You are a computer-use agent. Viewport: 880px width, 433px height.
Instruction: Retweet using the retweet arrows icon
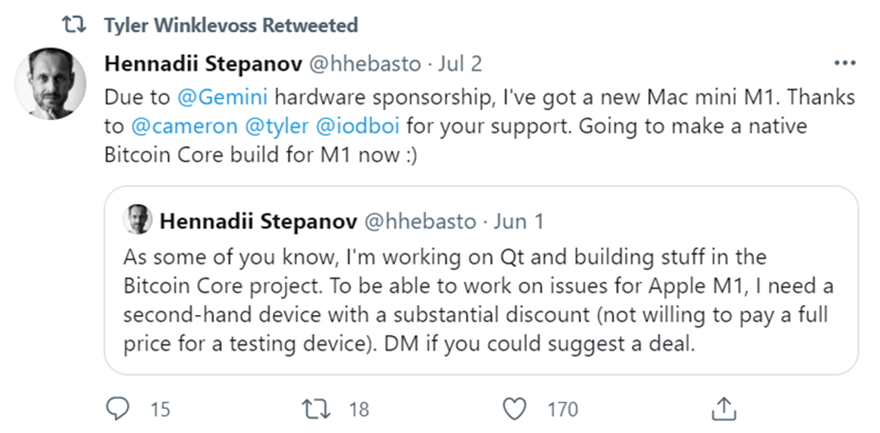pyautogui.click(x=317, y=409)
